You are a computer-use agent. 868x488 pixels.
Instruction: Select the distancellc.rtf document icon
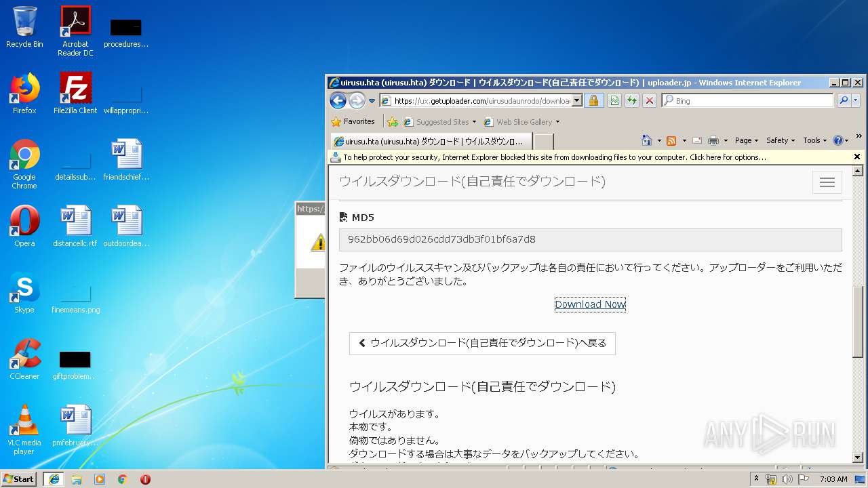tap(75, 226)
